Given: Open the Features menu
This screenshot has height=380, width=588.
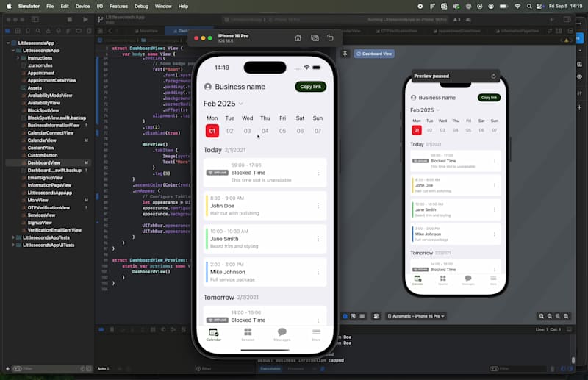Looking at the screenshot, I should click(x=118, y=6).
